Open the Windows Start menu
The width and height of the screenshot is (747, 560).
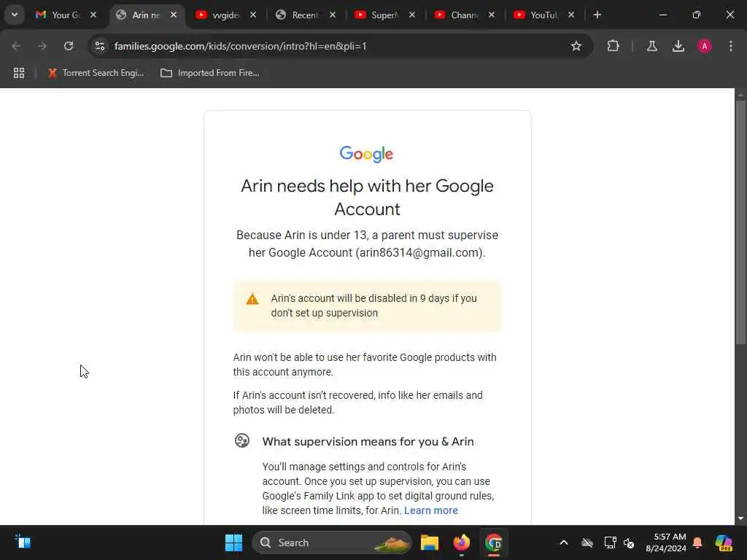tap(233, 542)
